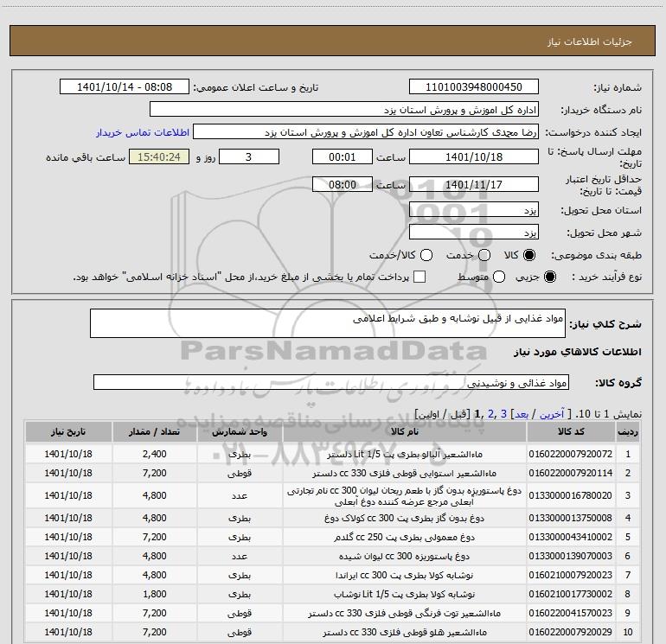Click item name نوشابه کولا نوشاب
Image resolution: width=666 pixels, height=644 pixels.
[x=405, y=594]
